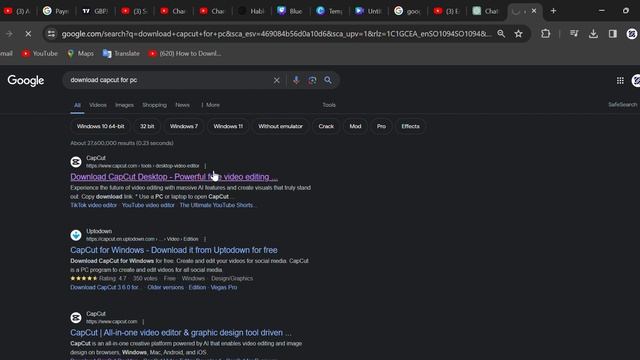The image size is (640, 360).
Task: Apply the 'Mod' filter chip
Action: pos(355,127)
